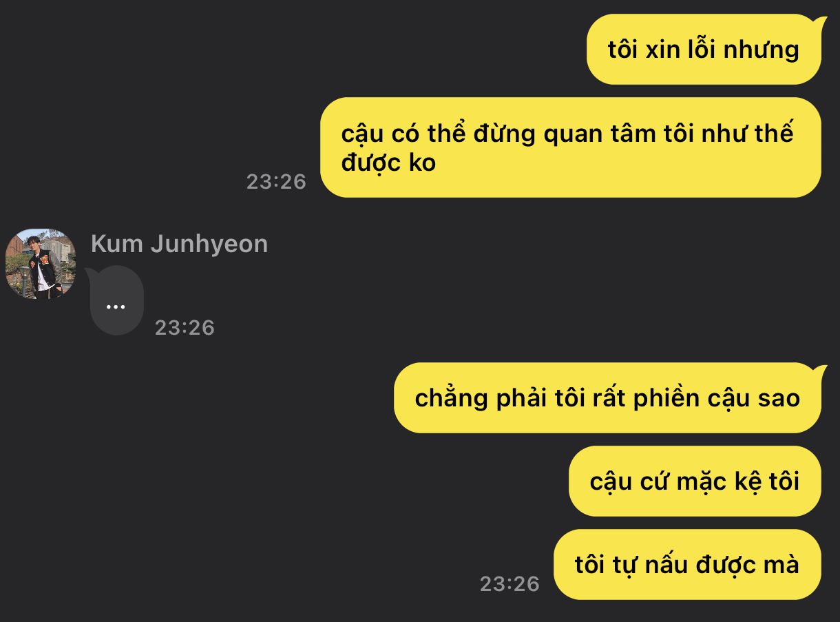Open Kum Junhyeon's profile picture
840x622 pixels.
pyautogui.click(x=41, y=264)
